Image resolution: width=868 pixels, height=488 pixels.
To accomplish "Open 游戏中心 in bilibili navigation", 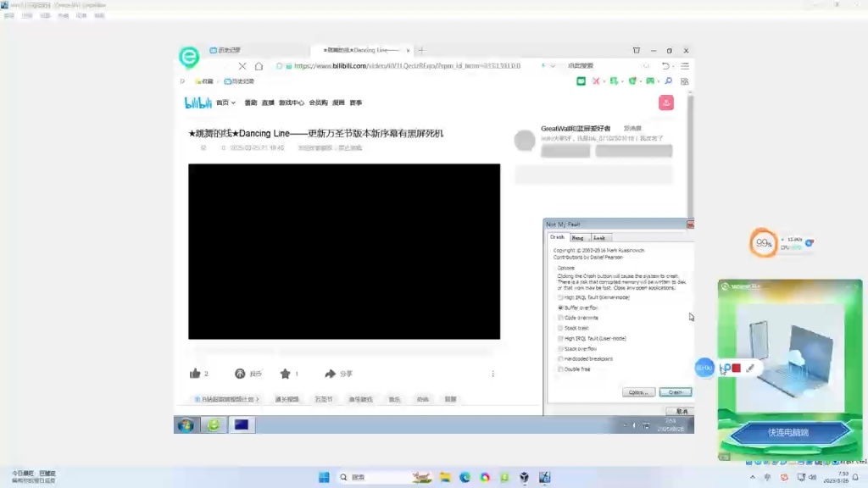I will [x=292, y=103].
